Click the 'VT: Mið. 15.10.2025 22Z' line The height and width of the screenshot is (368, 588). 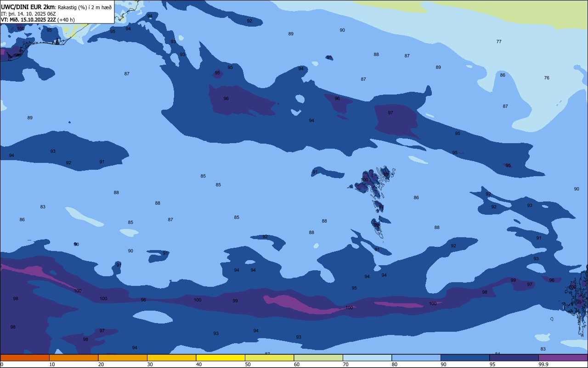28,20
